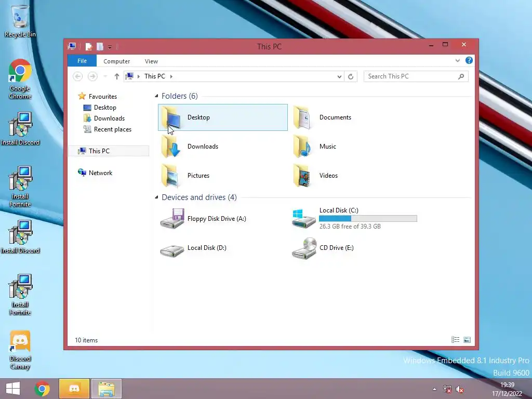Switch to the Computer ribbon tab
This screenshot has height=399, width=532.
click(117, 61)
